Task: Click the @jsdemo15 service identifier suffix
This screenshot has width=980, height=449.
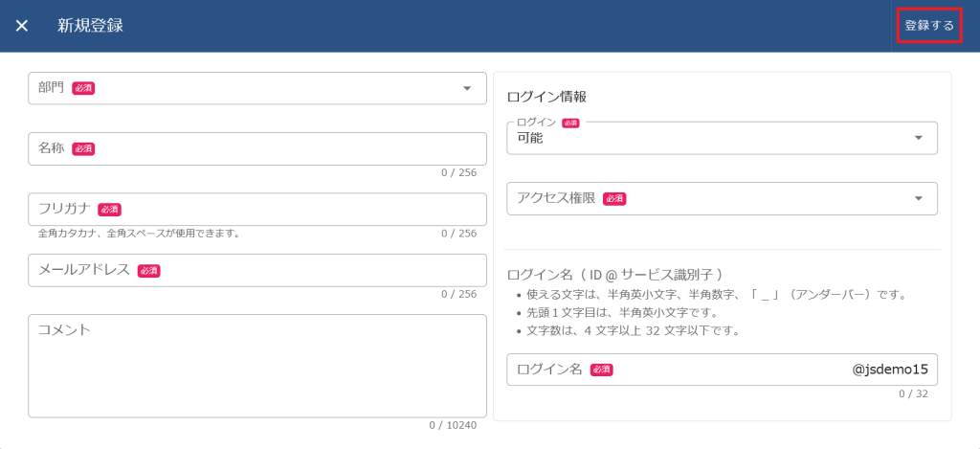Action: 890,370
